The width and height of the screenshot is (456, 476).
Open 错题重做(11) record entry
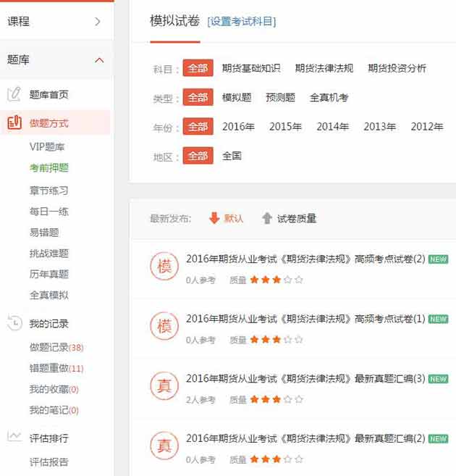tap(56, 368)
